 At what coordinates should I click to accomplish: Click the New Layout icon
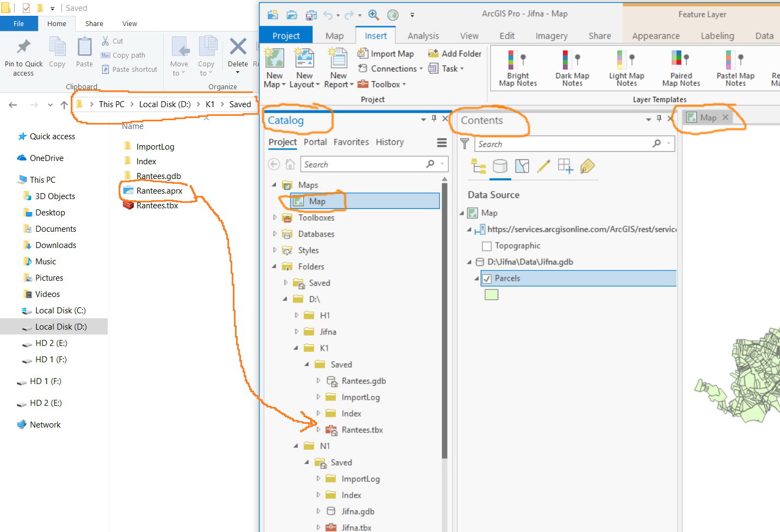305,59
